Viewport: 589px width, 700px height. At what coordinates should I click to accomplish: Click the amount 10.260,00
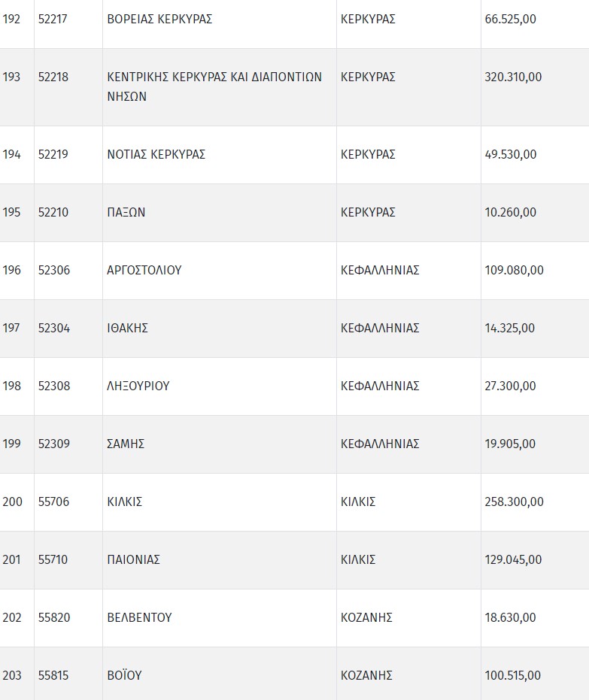pos(511,212)
